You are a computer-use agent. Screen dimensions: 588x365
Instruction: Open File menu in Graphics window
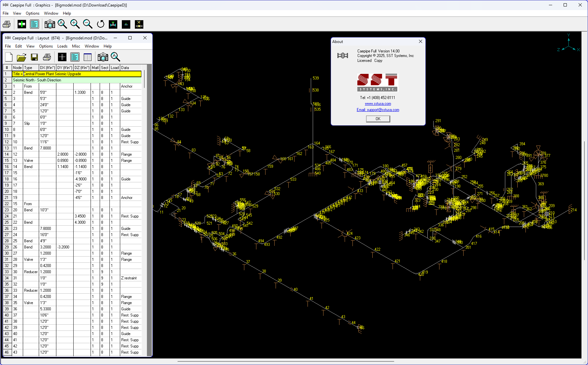point(6,13)
